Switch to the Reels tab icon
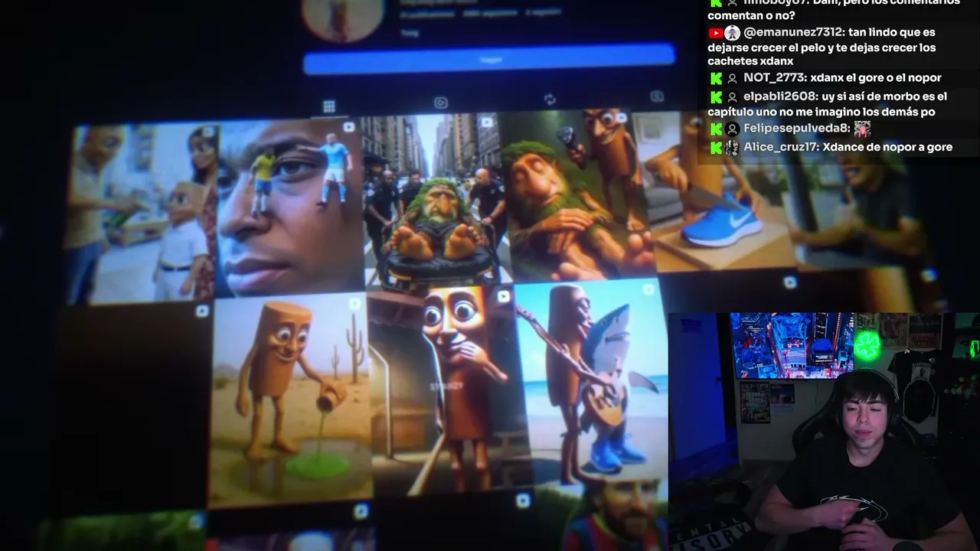 (440, 103)
